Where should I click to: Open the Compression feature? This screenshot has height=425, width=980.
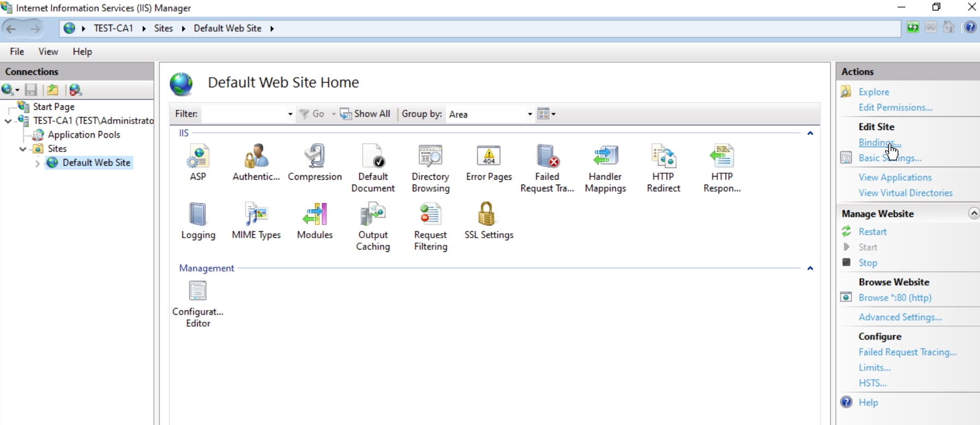pyautogui.click(x=315, y=162)
